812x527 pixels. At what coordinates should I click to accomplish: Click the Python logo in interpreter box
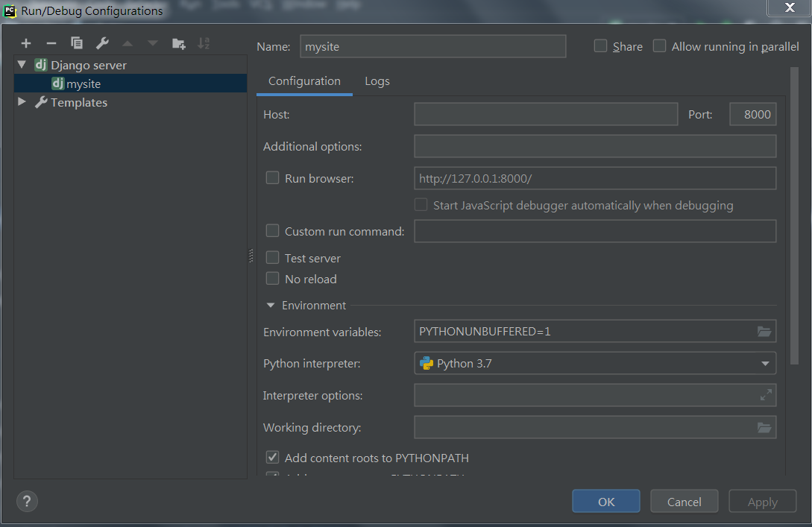[427, 364]
